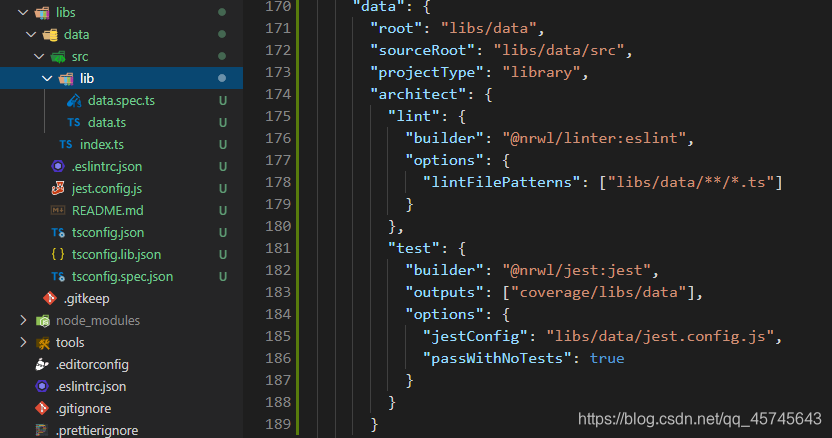Image resolution: width=832 pixels, height=438 pixels.
Task: Click the "passWithNoTests" key
Action: point(497,358)
